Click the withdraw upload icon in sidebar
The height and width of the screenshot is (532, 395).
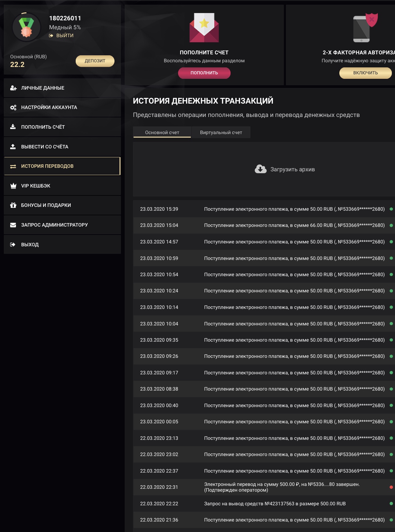click(13, 147)
